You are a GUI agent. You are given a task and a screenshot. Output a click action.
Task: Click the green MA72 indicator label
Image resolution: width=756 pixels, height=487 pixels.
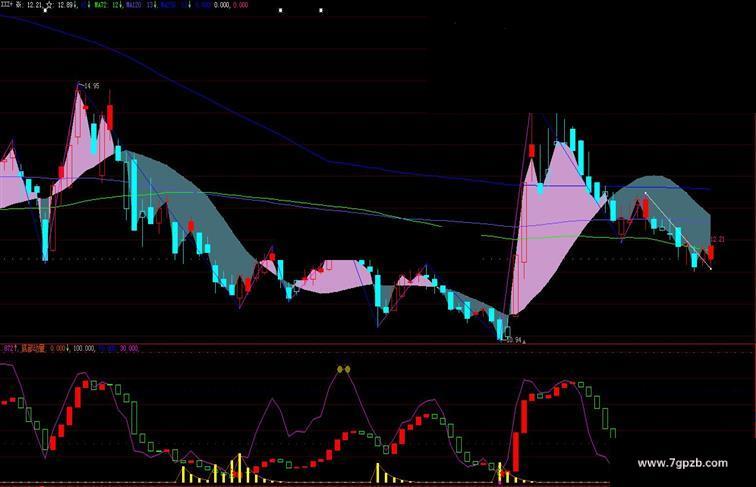[101, 5]
